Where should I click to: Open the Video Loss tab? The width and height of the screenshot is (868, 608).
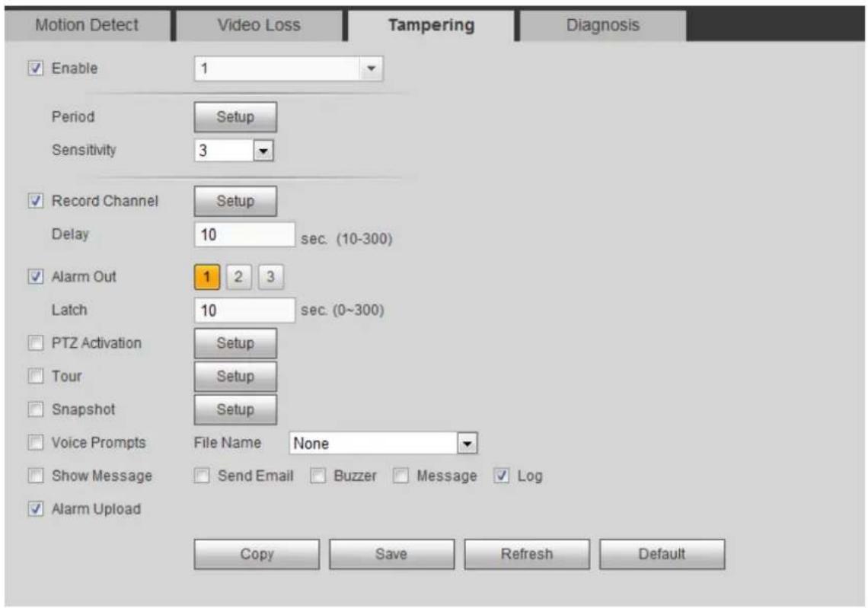(x=259, y=25)
